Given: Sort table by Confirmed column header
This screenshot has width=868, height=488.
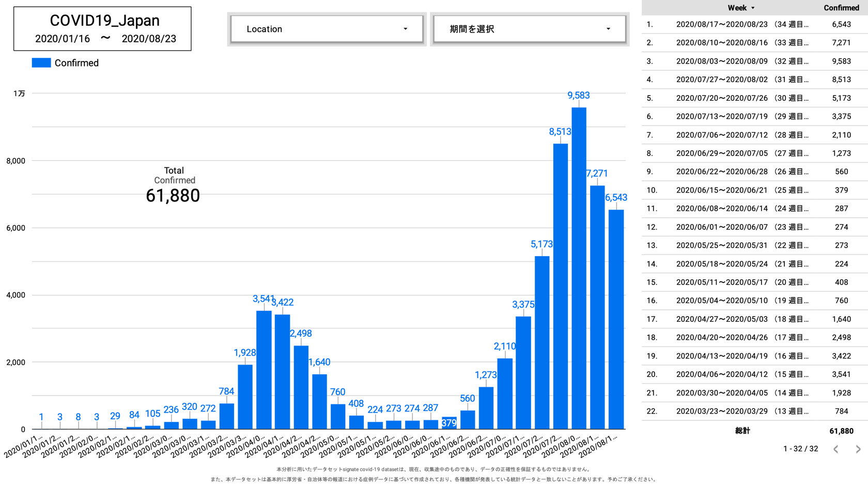Looking at the screenshot, I should (841, 8).
